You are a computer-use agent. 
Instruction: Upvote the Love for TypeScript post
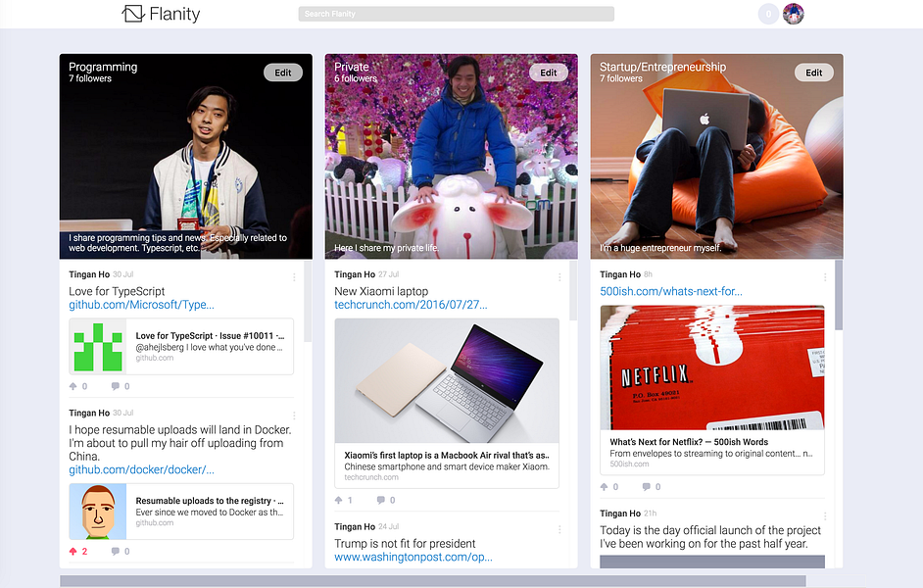pos(78,386)
